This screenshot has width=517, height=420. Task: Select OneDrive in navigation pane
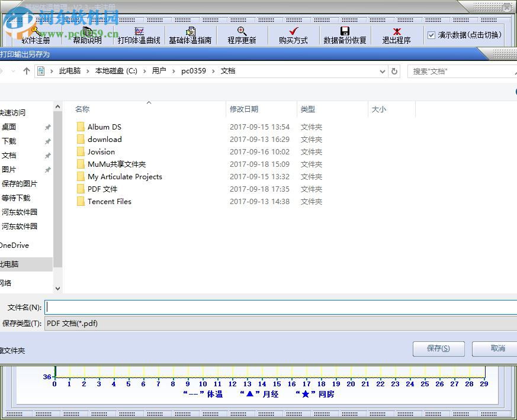tap(14, 245)
